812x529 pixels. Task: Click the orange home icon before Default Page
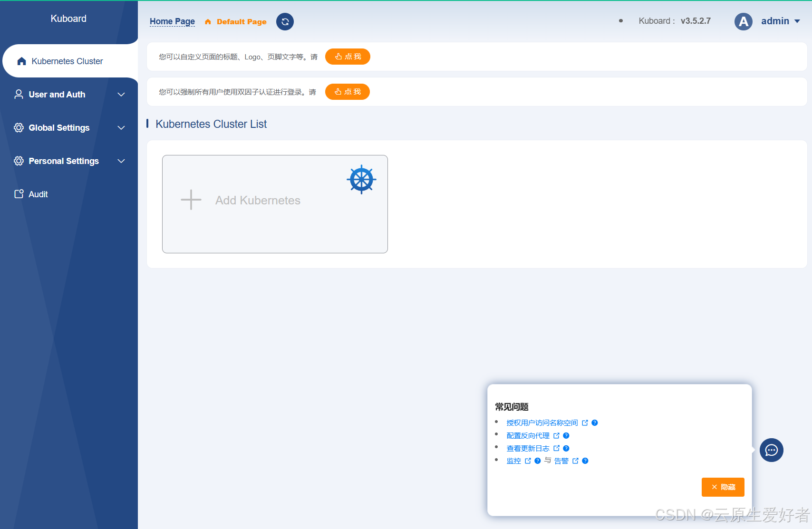coord(208,22)
